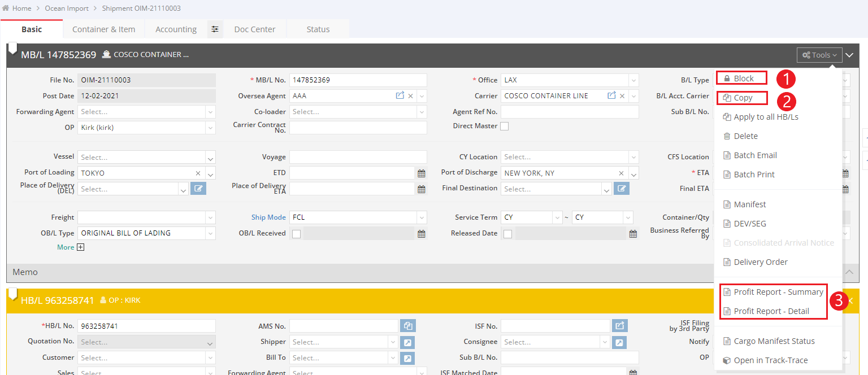This screenshot has height=375, width=868.
Task: Expand the Ship Mode FCL dropdown
Action: pos(422,217)
